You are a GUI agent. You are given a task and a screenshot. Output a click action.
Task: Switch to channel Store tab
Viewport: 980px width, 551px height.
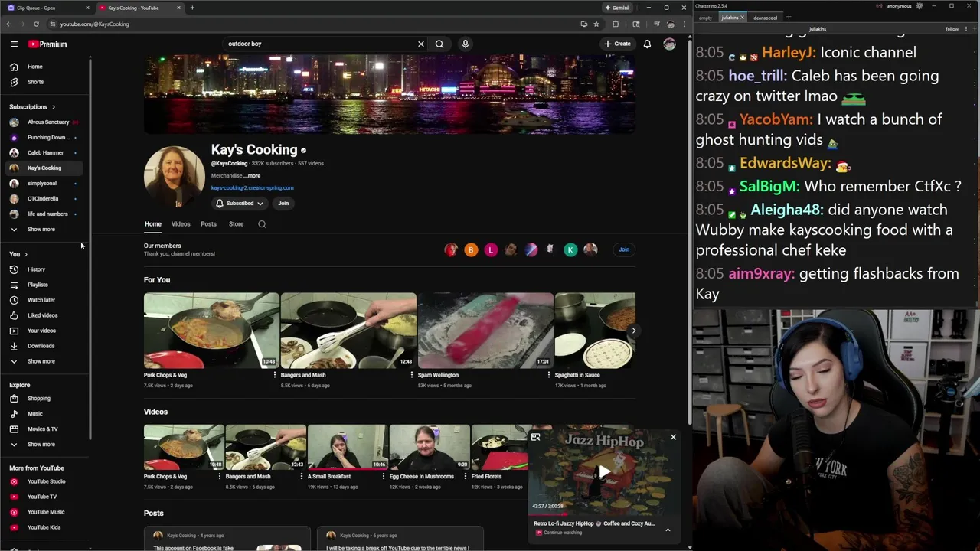[236, 224]
